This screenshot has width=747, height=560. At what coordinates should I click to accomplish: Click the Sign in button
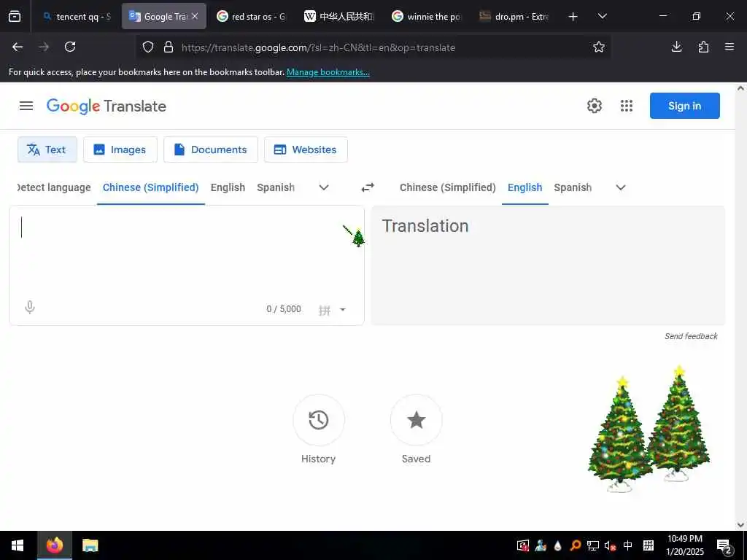pos(684,106)
